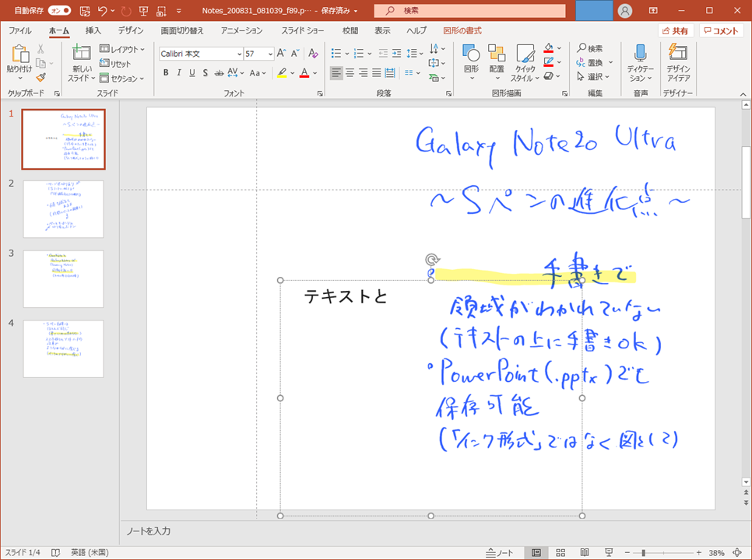The width and height of the screenshot is (752, 560).
Task: Open the Replace (置換) dropdown
Action: click(x=595, y=63)
